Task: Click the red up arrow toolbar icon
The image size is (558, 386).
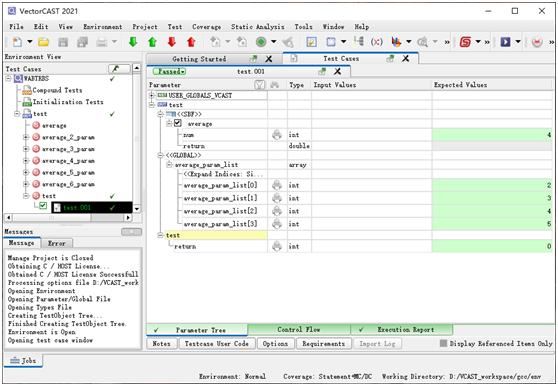Action: click(191, 42)
